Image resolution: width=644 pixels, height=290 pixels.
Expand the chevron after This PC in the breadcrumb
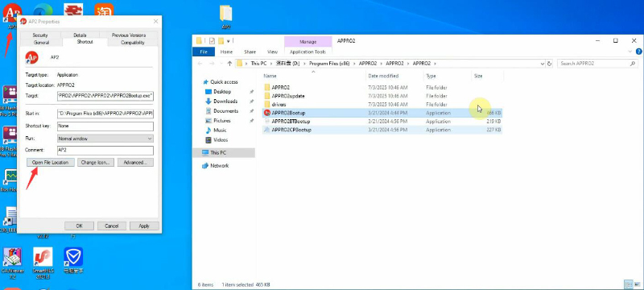coord(271,64)
